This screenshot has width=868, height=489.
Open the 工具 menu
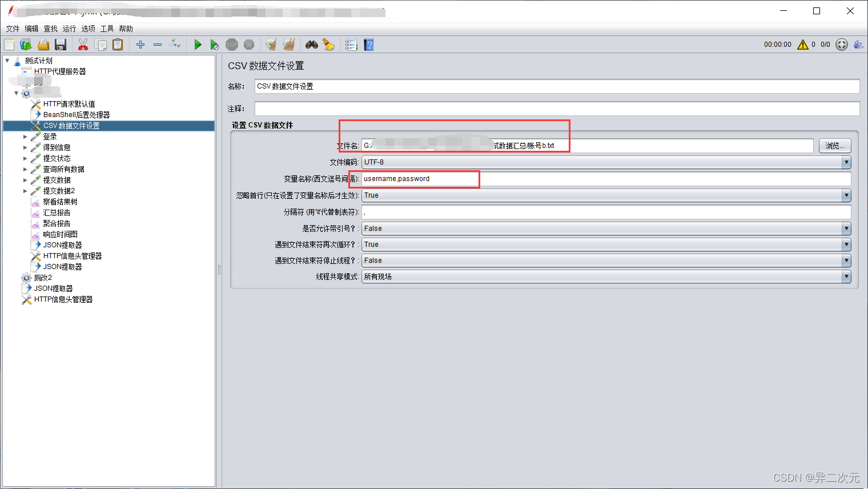107,29
